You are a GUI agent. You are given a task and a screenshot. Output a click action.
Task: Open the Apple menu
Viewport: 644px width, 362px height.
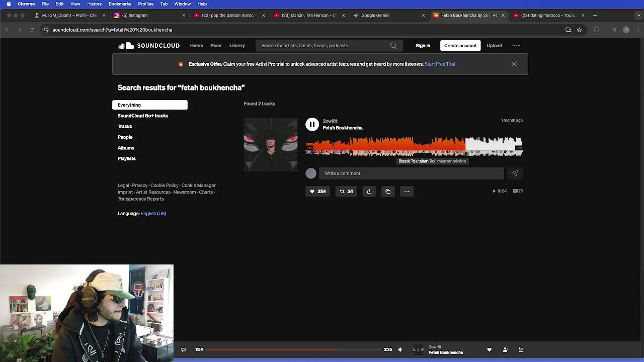(9, 4)
